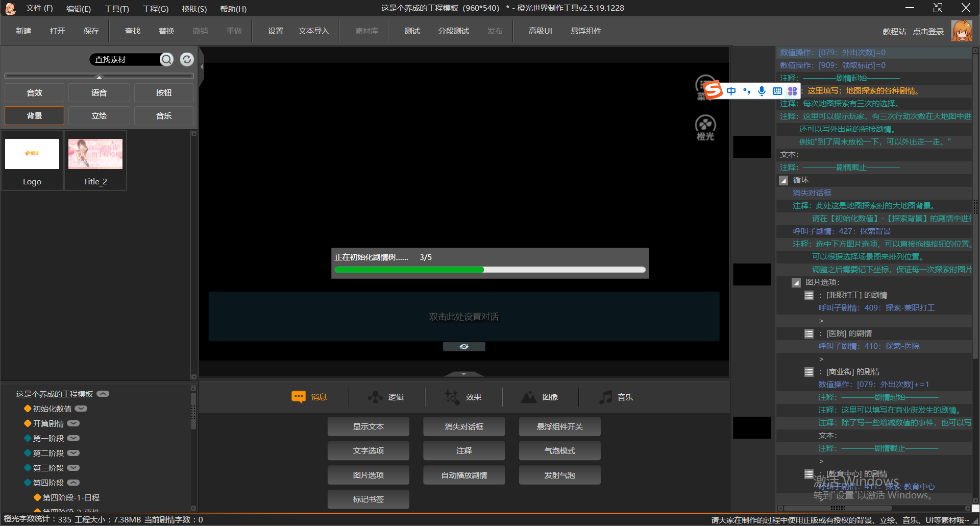Click the refresh icon in the asset panel
The width and height of the screenshot is (980, 526).
[x=187, y=60]
